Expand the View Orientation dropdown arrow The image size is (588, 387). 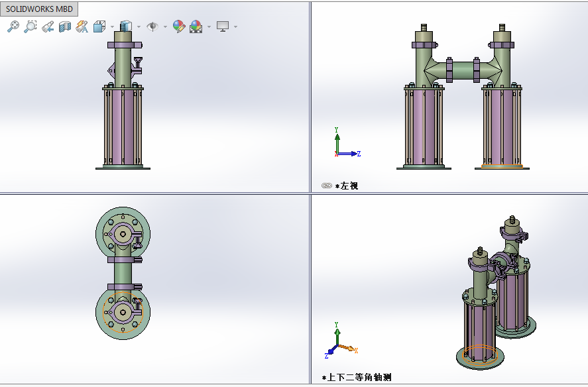click(x=112, y=27)
